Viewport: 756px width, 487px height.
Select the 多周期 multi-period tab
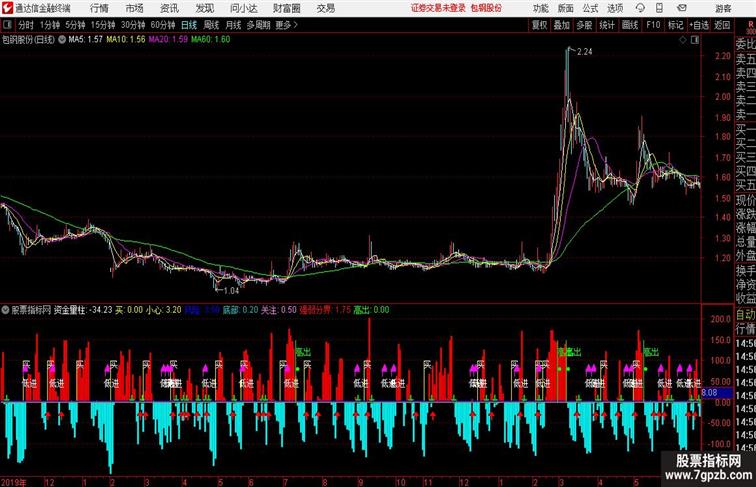click(258, 25)
